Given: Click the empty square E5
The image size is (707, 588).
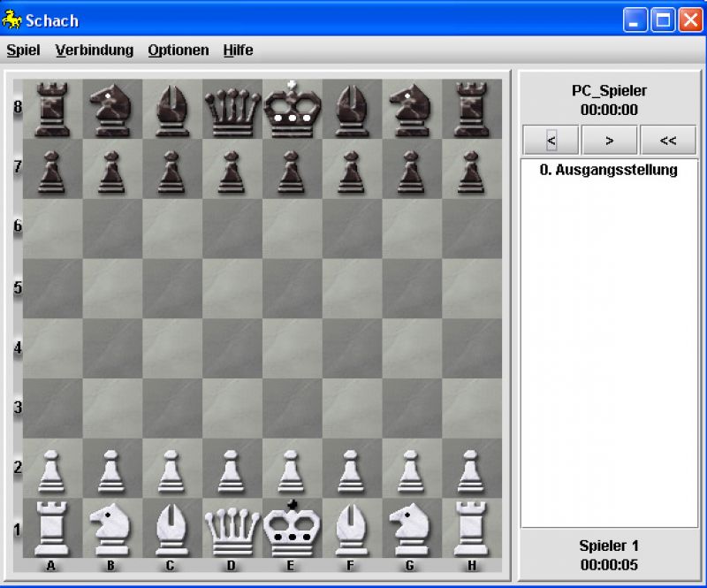Looking at the screenshot, I should pos(293,288).
